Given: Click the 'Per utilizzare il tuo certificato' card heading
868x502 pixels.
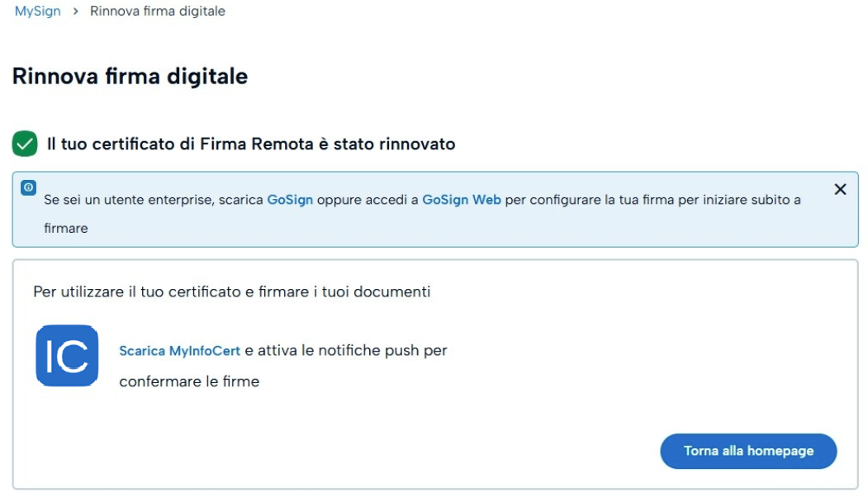Looking at the screenshot, I should coord(232,291).
